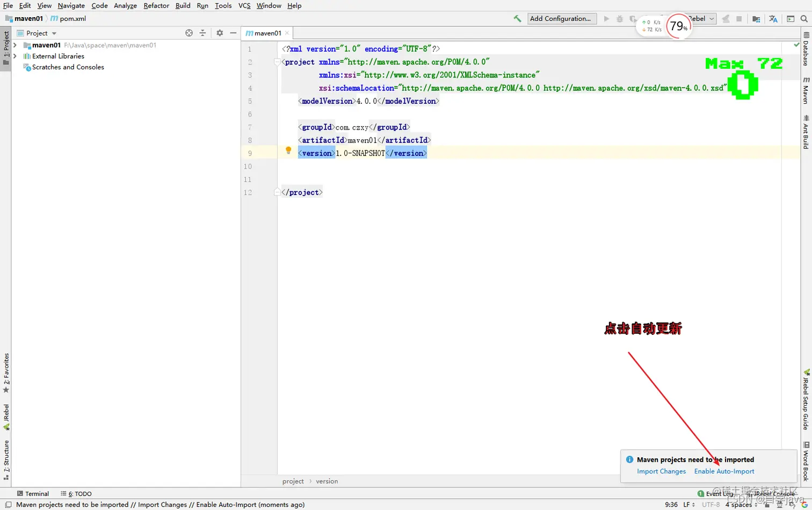This screenshot has width=812, height=510.
Task: Click the lock read-only status icon
Action: point(767,505)
